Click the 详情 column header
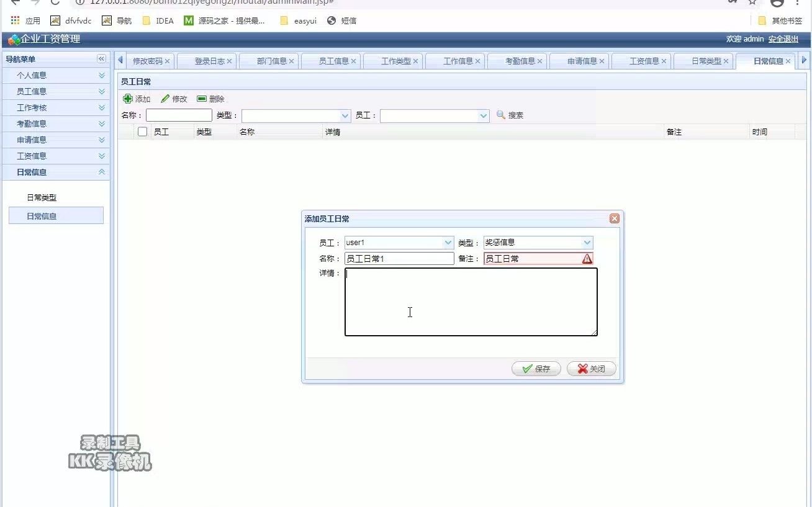 [x=494, y=132]
